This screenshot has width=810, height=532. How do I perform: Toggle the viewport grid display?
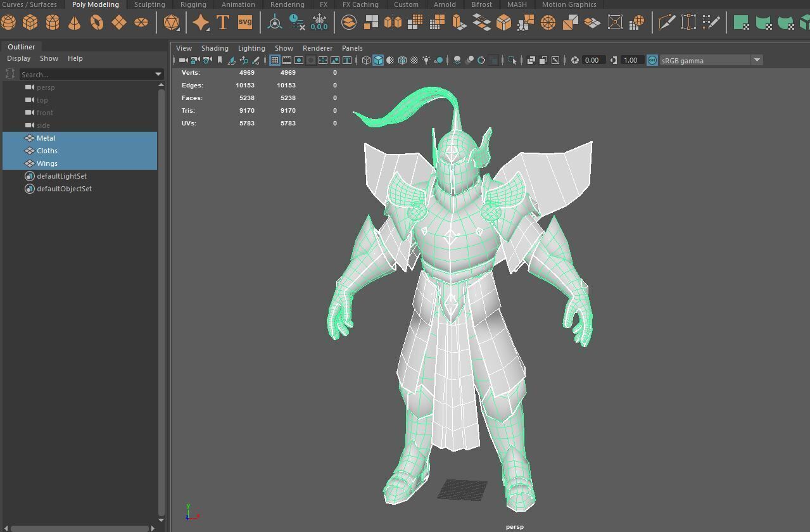275,60
